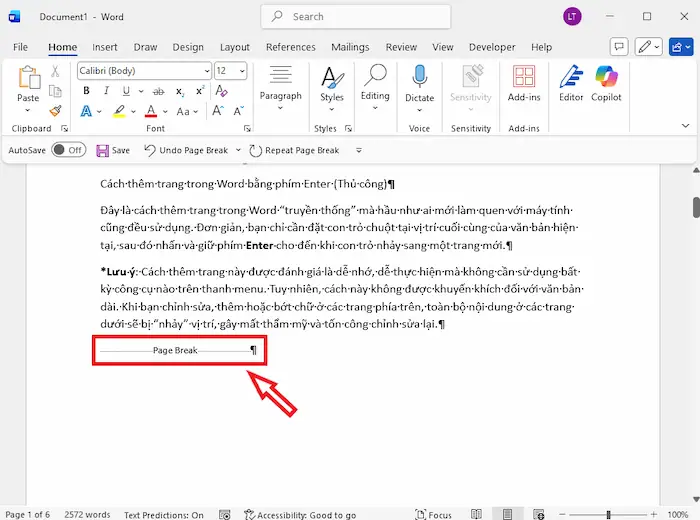Launch the Editor proofing tool
This screenshot has height=520, width=700.
point(571,83)
